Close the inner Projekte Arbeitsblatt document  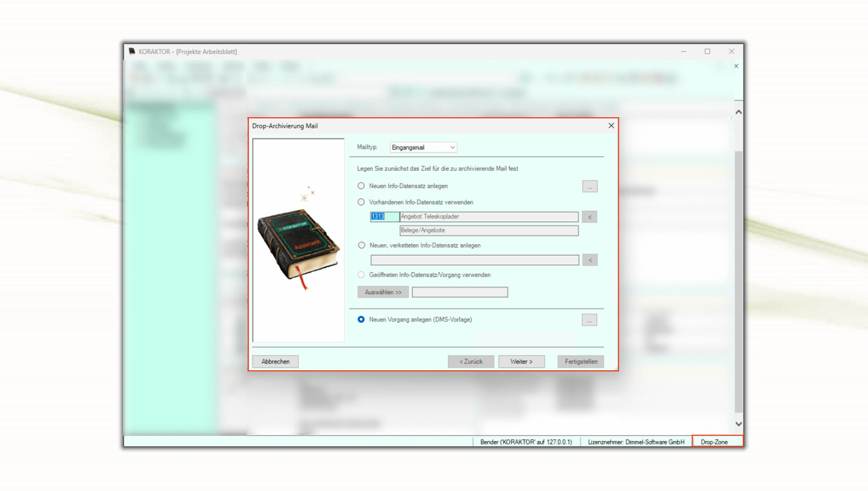(x=736, y=66)
